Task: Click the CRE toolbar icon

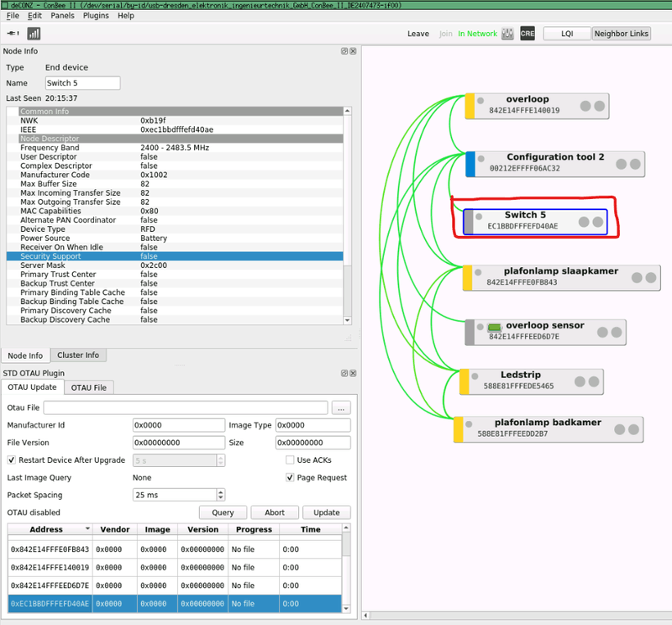Action: pyautogui.click(x=528, y=34)
